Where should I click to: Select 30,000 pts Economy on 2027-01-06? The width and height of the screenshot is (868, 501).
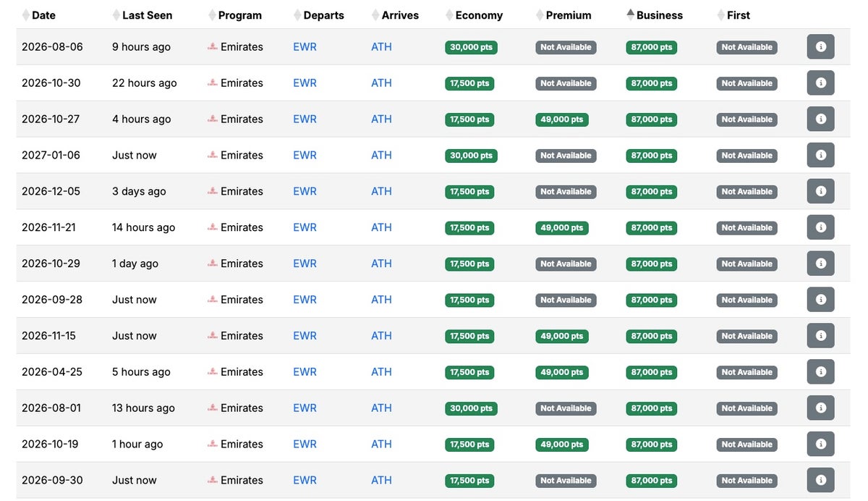[471, 156]
